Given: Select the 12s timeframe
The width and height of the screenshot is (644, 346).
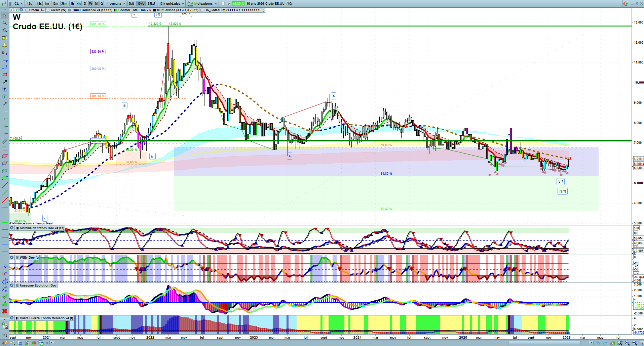Looking at the screenshot, I should pyautogui.click(x=29, y=4).
